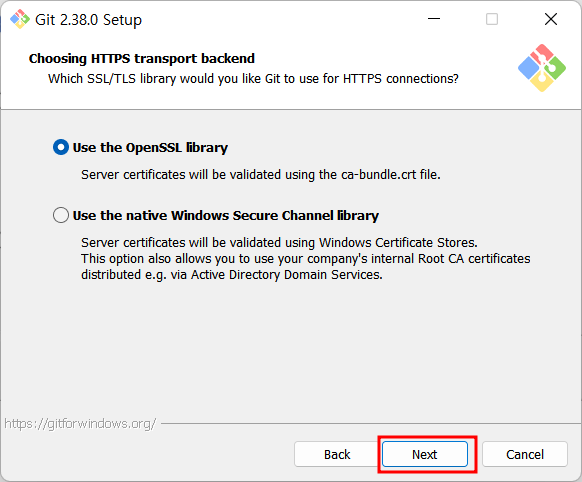Click the "Use the OpenSSL library" label
Screen dimensions: 582x482
[150, 148]
